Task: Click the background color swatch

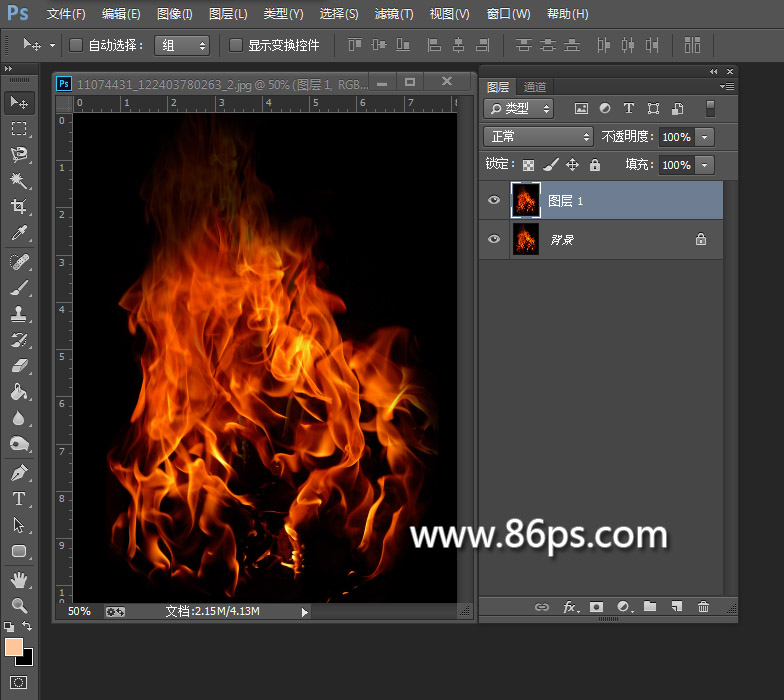Action: (27, 660)
